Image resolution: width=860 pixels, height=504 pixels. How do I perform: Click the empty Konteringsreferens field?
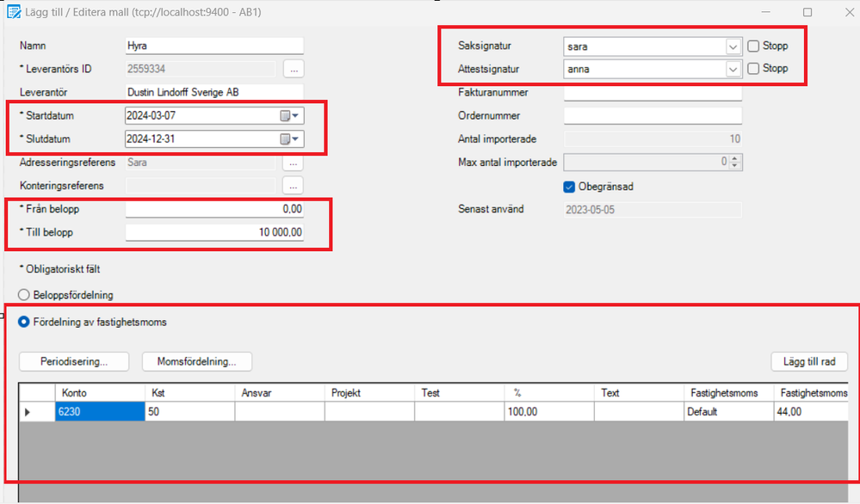[x=201, y=186]
